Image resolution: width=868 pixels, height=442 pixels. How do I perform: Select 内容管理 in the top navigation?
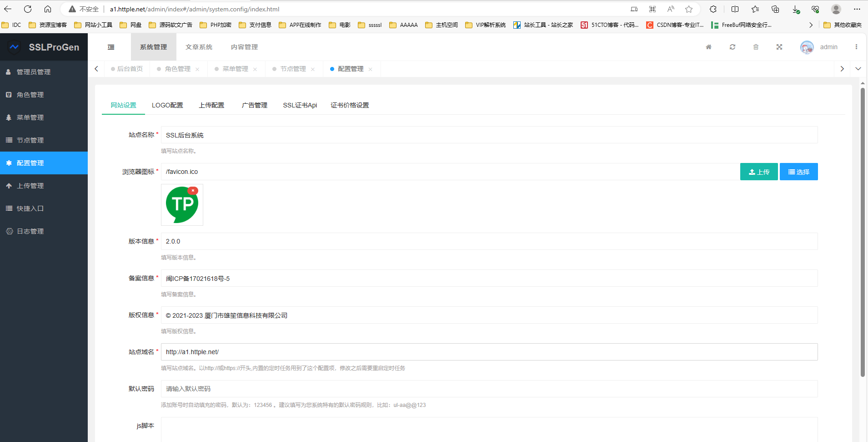tap(244, 47)
